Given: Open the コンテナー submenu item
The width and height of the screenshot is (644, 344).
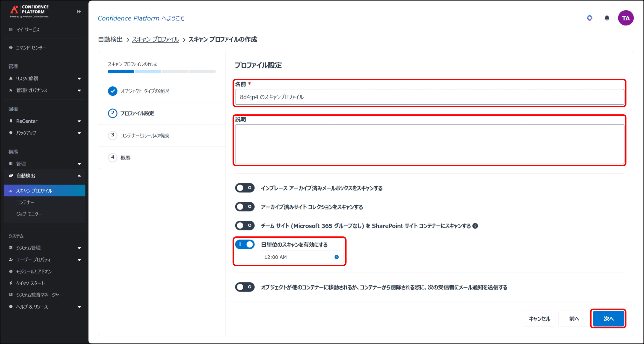Looking at the screenshot, I should tap(25, 202).
